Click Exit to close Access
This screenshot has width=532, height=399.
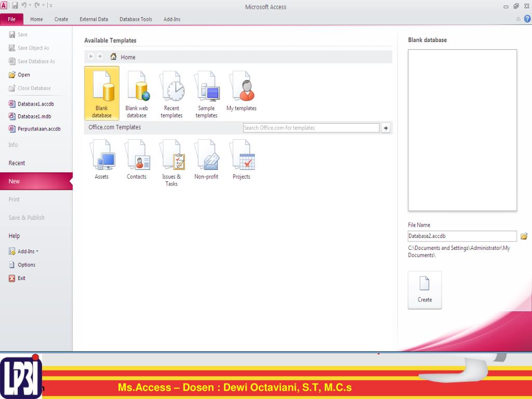(17, 278)
